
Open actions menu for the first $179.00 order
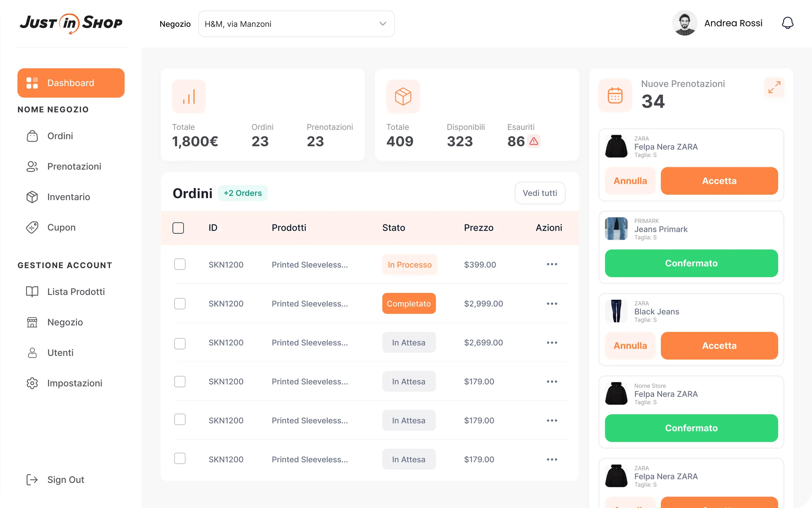point(552,381)
